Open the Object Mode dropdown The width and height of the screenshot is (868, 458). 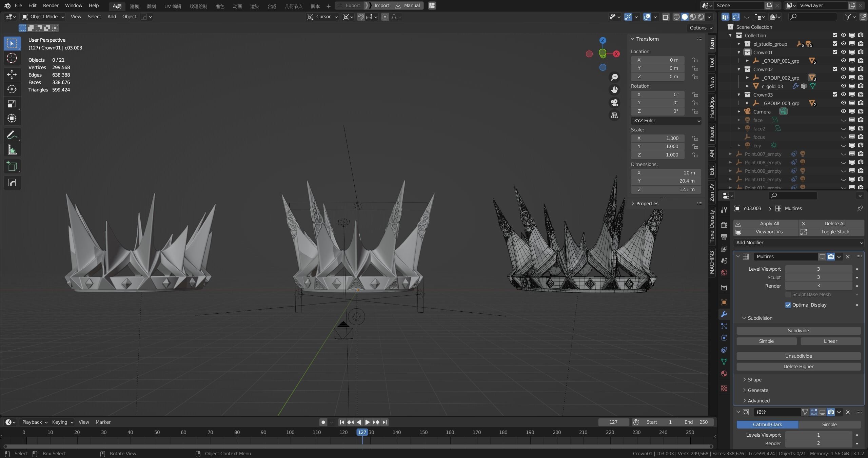coord(43,17)
